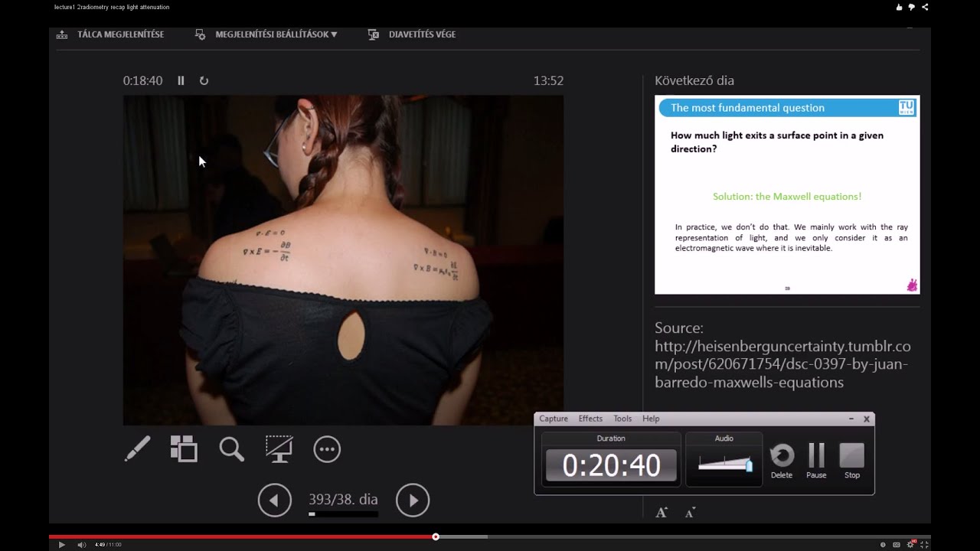Toggle black screen slideshow icon
The width and height of the screenshot is (980, 551).
279,449
